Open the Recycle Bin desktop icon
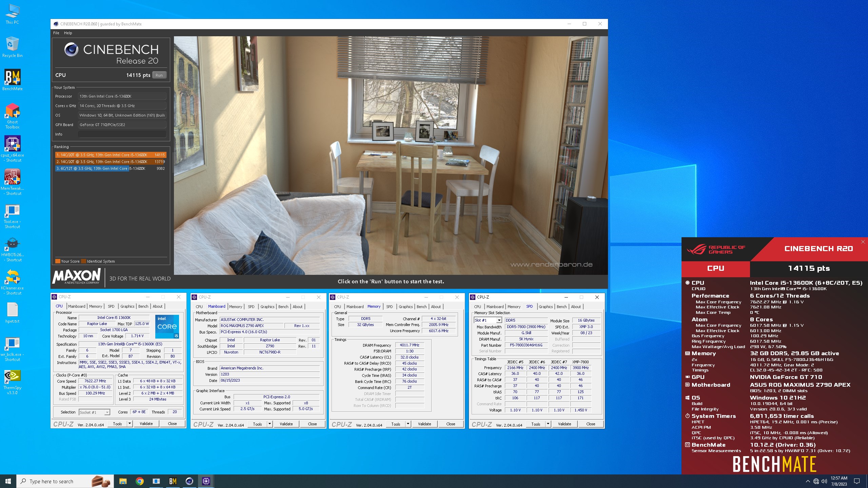This screenshot has width=868, height=488. [x=12, y=47]
